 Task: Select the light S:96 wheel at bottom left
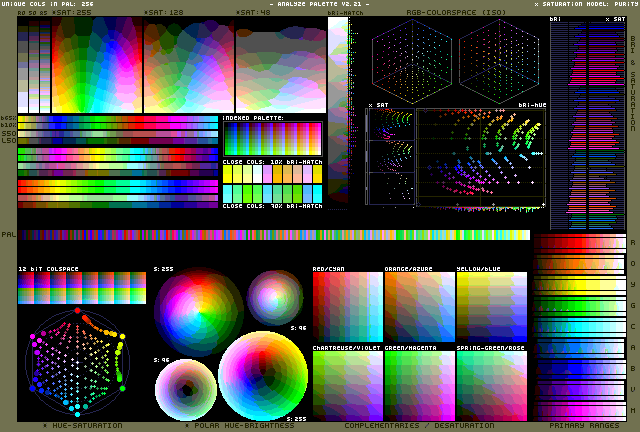186,390
